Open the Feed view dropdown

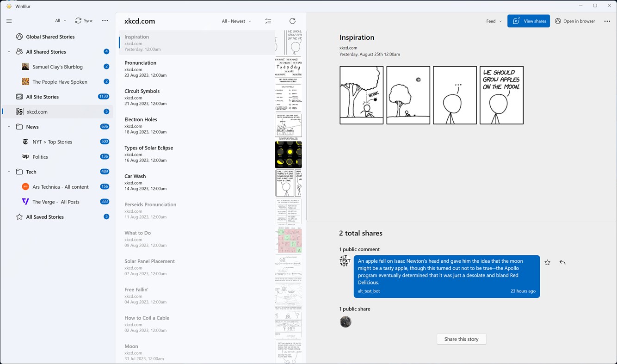[x=494, y=21]
